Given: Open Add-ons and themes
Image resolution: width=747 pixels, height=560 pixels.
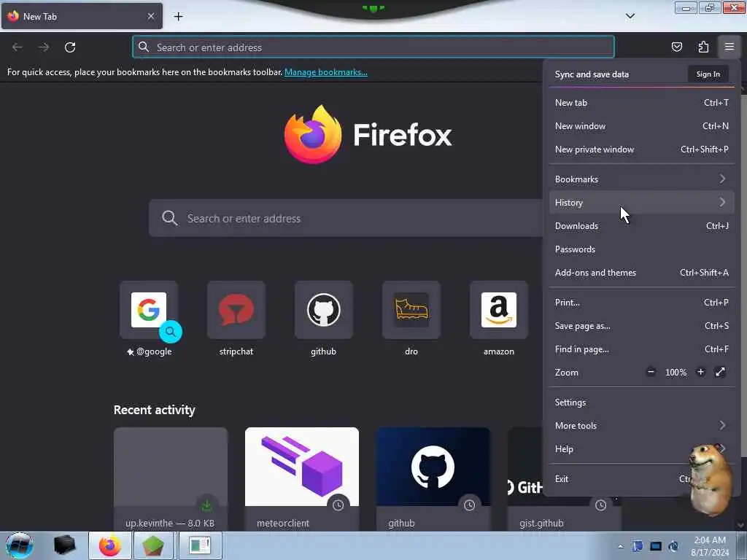Looking at the screenshot, I should point(642,273).
